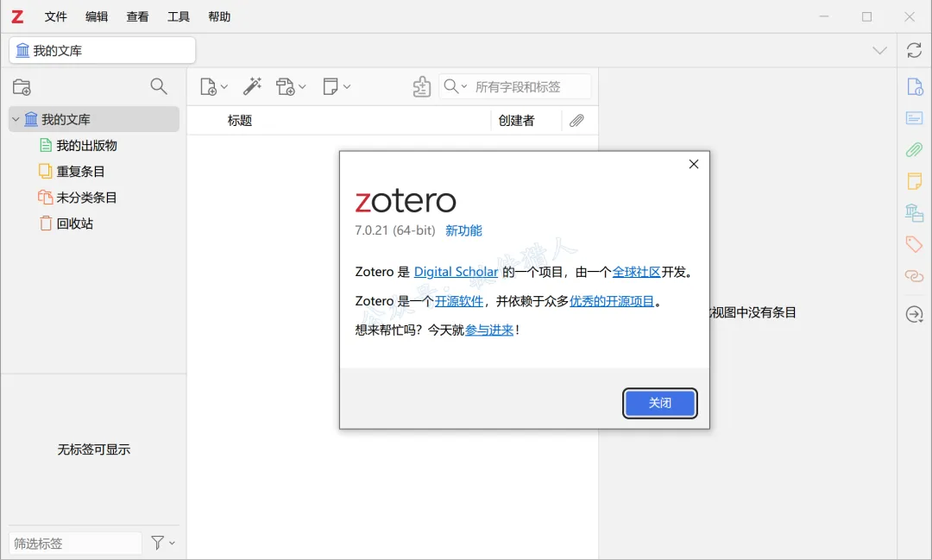Jump to Tags section orange tag icon
This screenshot has width=932, height=560.
914,243
